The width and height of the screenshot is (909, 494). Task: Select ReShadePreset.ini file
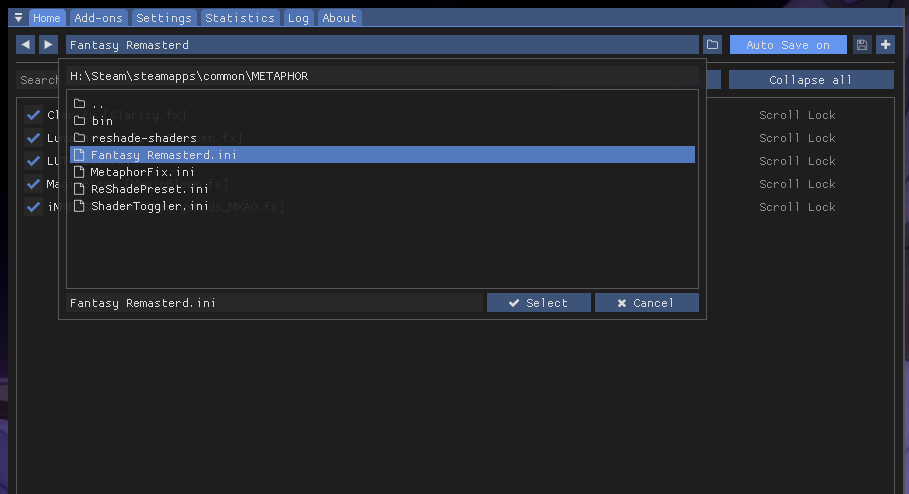coord(382,189)
